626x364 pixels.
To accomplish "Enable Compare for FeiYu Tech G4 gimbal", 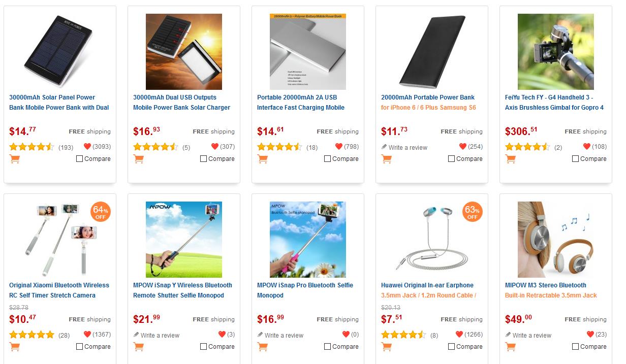I will click(575, 159).
